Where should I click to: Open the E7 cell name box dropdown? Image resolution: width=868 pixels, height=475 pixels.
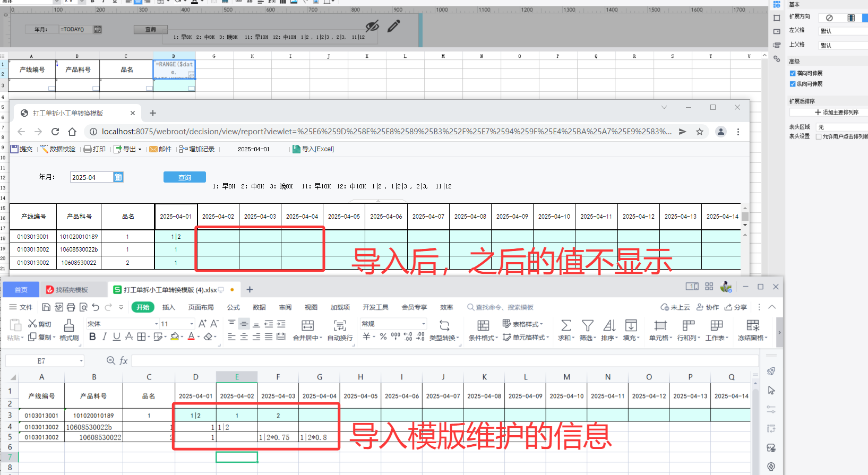click(x=81, y=361)
